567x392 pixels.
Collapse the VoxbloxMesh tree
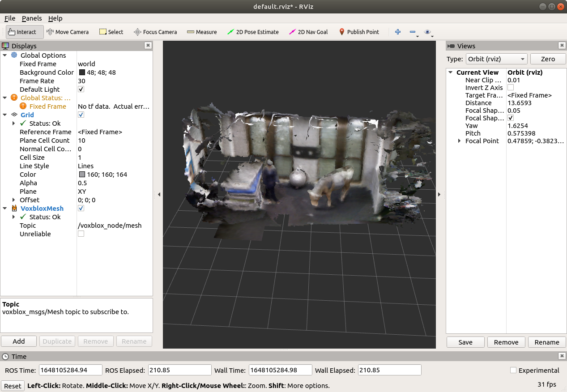click(5, 208)
